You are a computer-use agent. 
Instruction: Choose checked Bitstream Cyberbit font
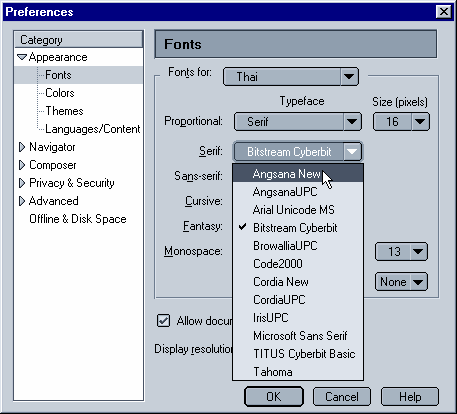[x=298, y=228]
